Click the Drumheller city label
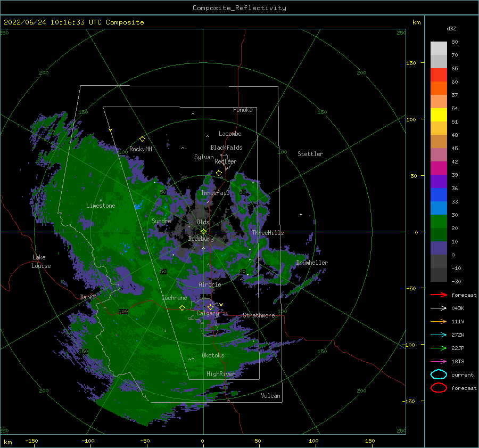The height and width of the screenshot is (448, 479). point(312,263)
